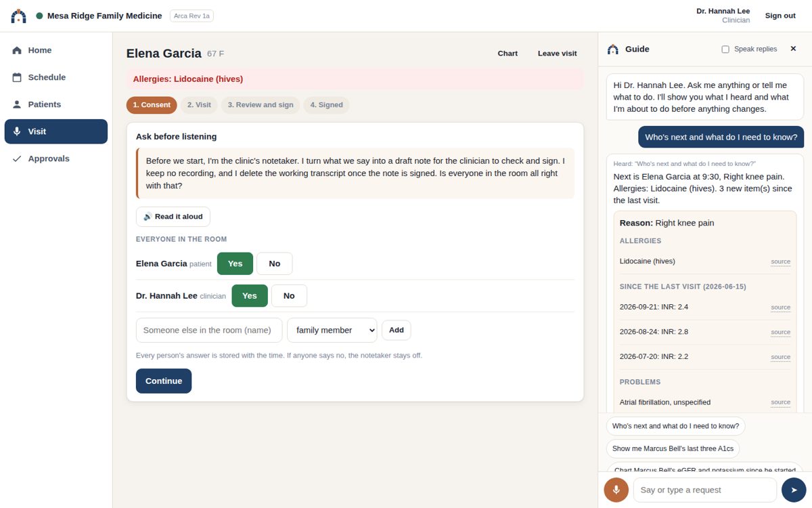Open the Schedule calendar page

point(56,77)
